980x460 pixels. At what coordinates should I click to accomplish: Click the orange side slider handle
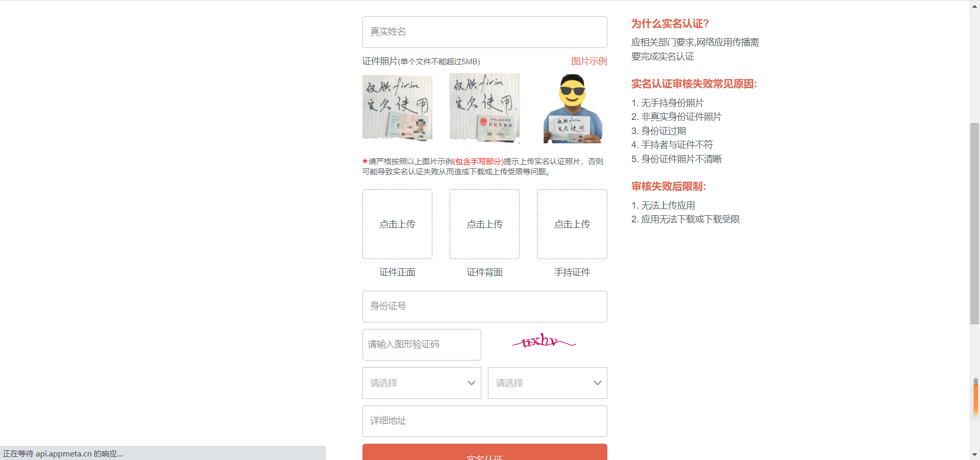976,398
